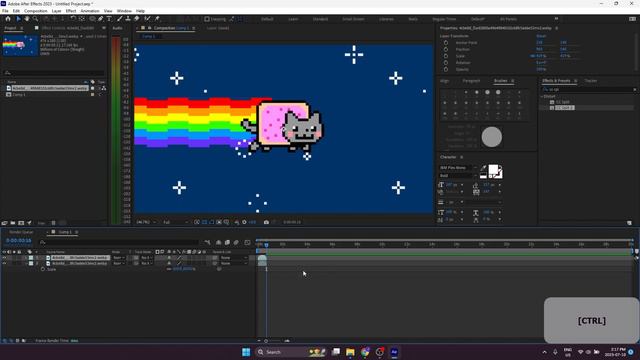The height and width of the screenshot is (360, 640).
Task: Toggle the Rotation stopwatch in Properties
Action: (x=446, y=63)
